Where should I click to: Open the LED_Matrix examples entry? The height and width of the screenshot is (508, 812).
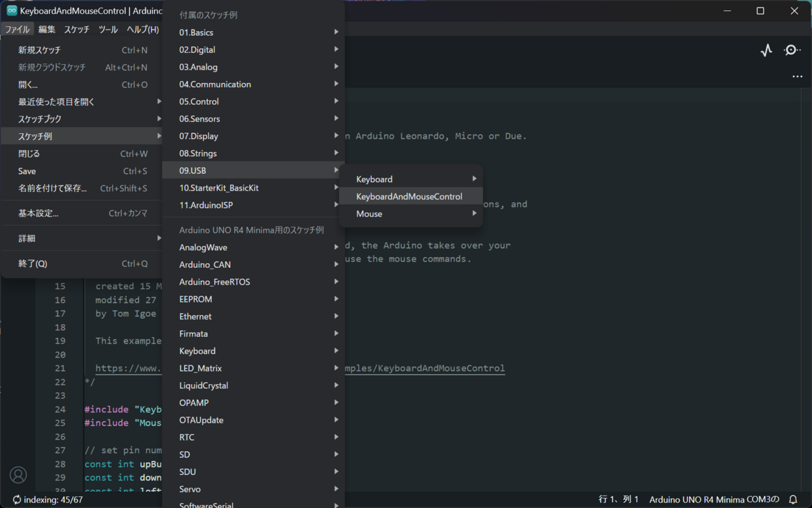pyautogui.click(x=254, y=368)
